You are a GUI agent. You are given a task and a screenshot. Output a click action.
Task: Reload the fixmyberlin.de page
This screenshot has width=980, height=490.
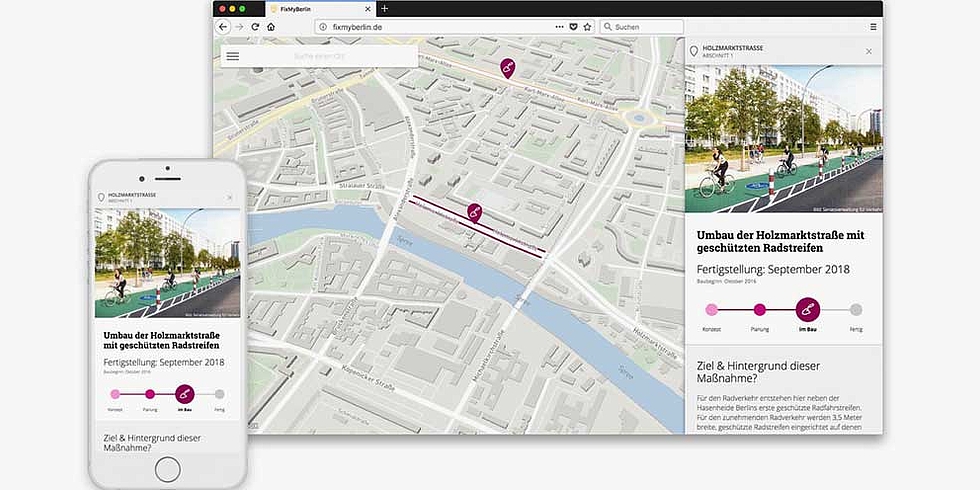pos(255,27)
